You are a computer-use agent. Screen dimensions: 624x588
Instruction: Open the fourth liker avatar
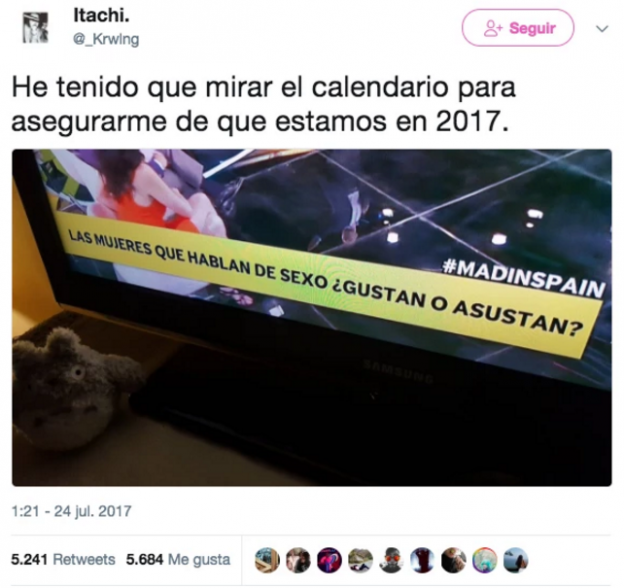360,560
